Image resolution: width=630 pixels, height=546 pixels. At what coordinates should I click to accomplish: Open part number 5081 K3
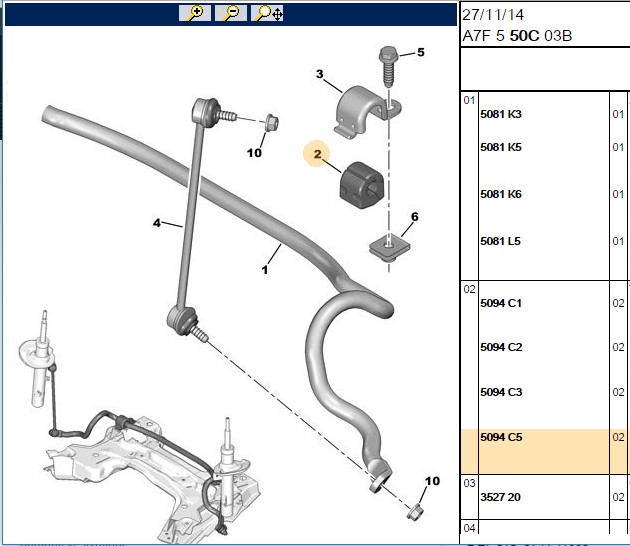pyautogui.click(x=501, y=114)
